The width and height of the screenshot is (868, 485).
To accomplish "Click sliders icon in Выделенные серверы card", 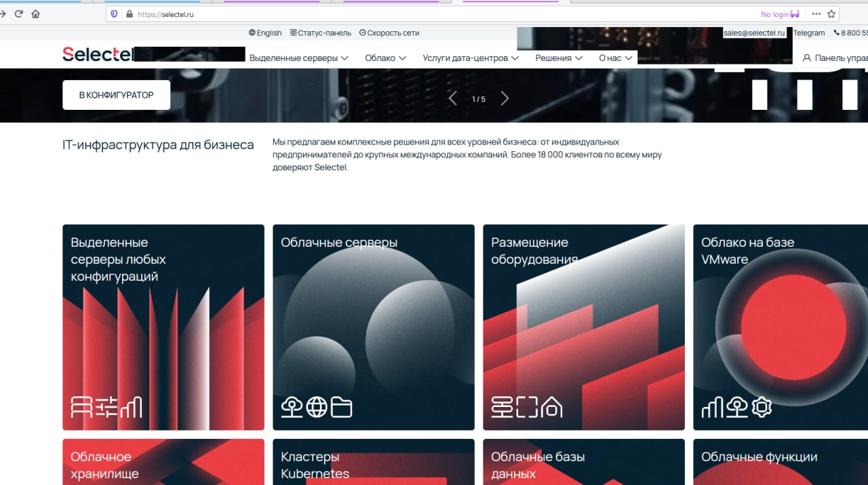I will click(106, 407).
